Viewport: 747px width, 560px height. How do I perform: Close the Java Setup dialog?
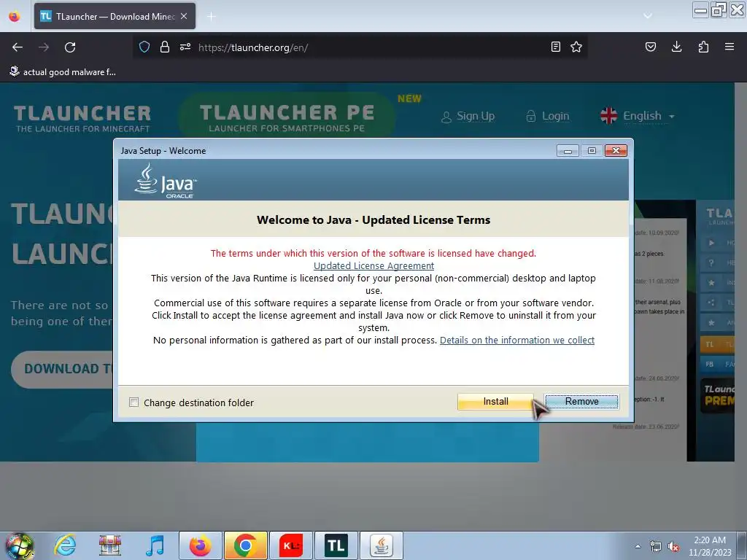(x=616, y=150)
